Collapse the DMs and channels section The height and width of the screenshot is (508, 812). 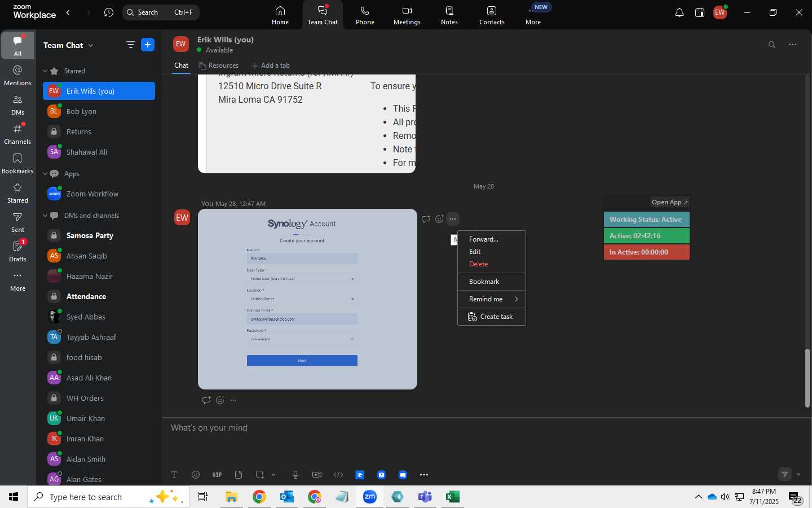coord(45,216)
